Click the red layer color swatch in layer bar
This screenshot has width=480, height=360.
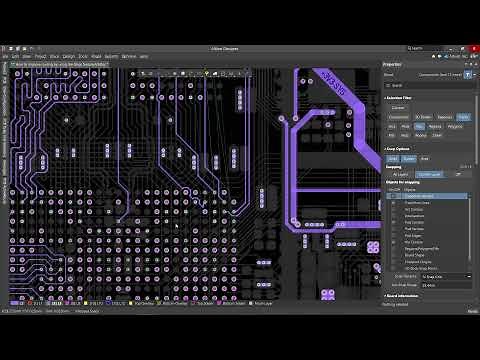30,303
